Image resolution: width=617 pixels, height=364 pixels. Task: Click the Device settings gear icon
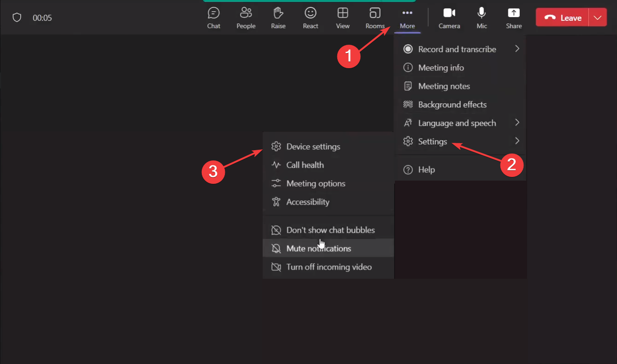(276, 147)
